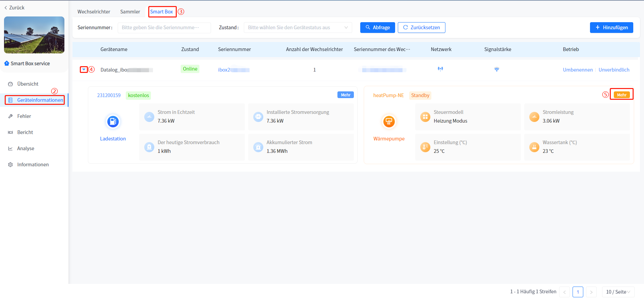Select page 1 in pagination
The image size is (644, 300).
pos(578,292)
